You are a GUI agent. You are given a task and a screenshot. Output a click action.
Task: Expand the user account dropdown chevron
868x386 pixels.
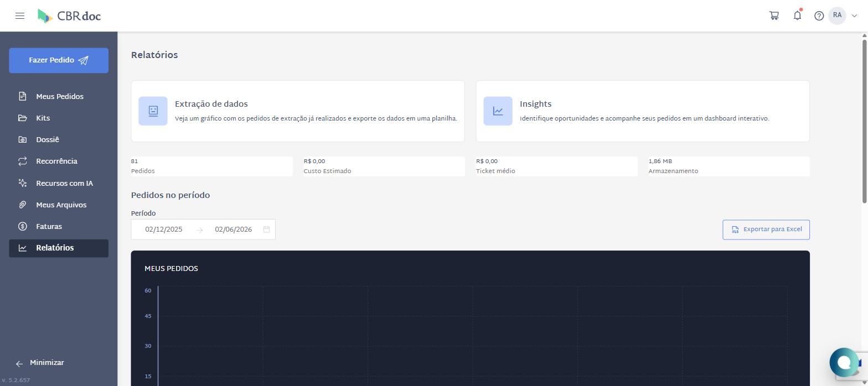click(854, 16)
